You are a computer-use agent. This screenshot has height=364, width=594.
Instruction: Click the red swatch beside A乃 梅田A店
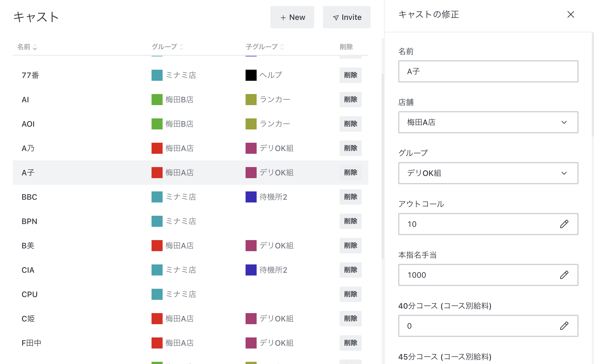tap(157, 148)
